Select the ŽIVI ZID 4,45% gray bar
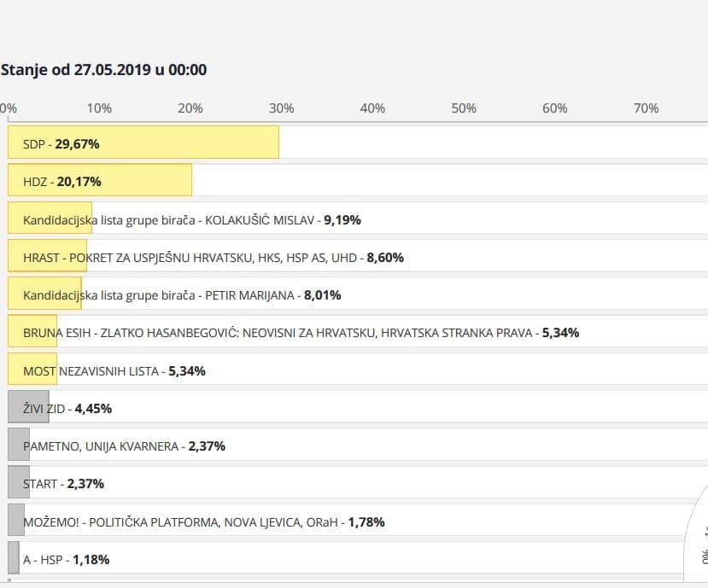The image size is (708, 588). point(28,408)
